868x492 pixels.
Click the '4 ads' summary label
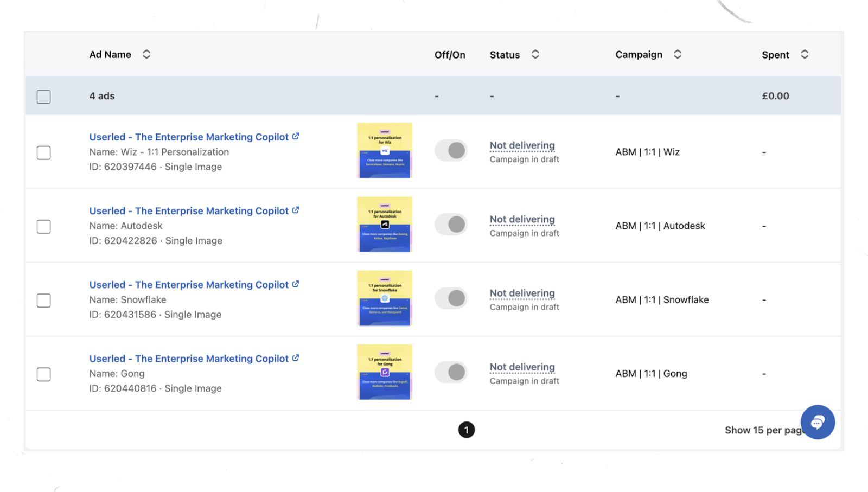tap(102, 96)
